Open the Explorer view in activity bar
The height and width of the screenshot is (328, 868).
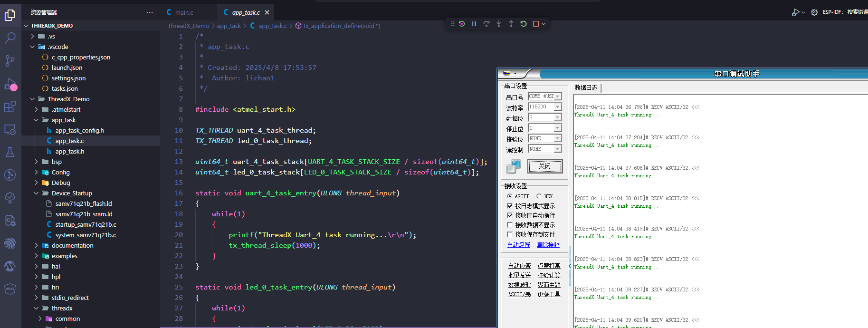(x=10, y=15)
